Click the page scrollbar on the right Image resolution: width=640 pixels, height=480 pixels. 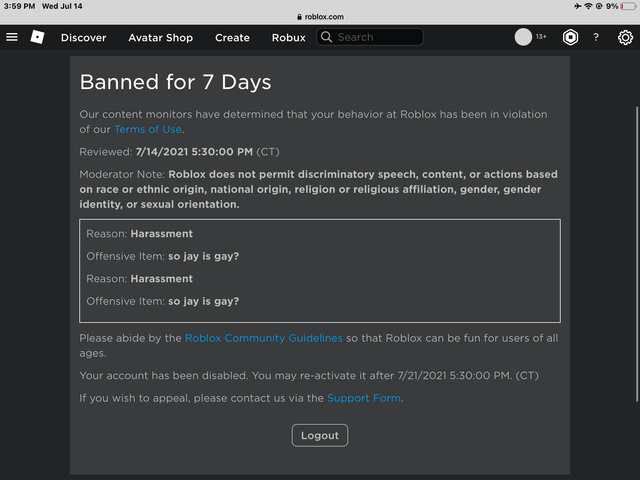pos(636,253)
